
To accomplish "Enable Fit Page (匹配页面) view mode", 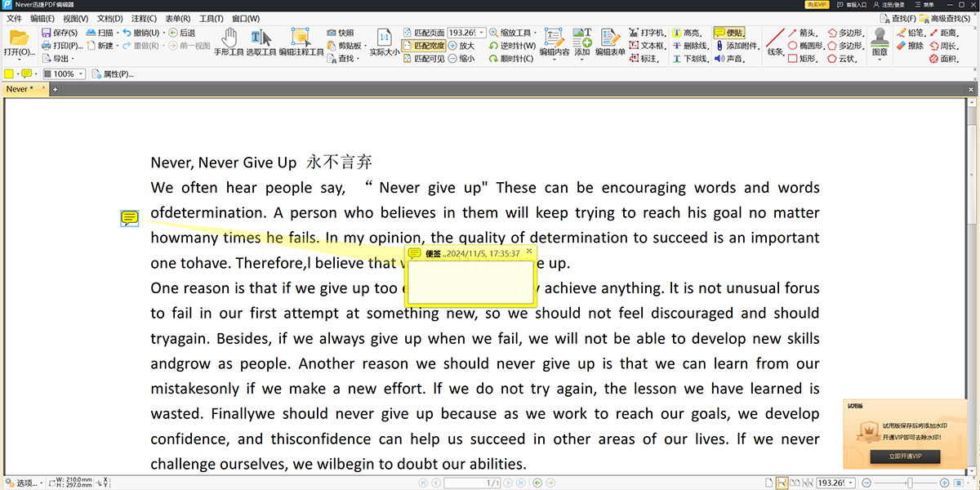I will pyautogui.click(x=424, y=33).
